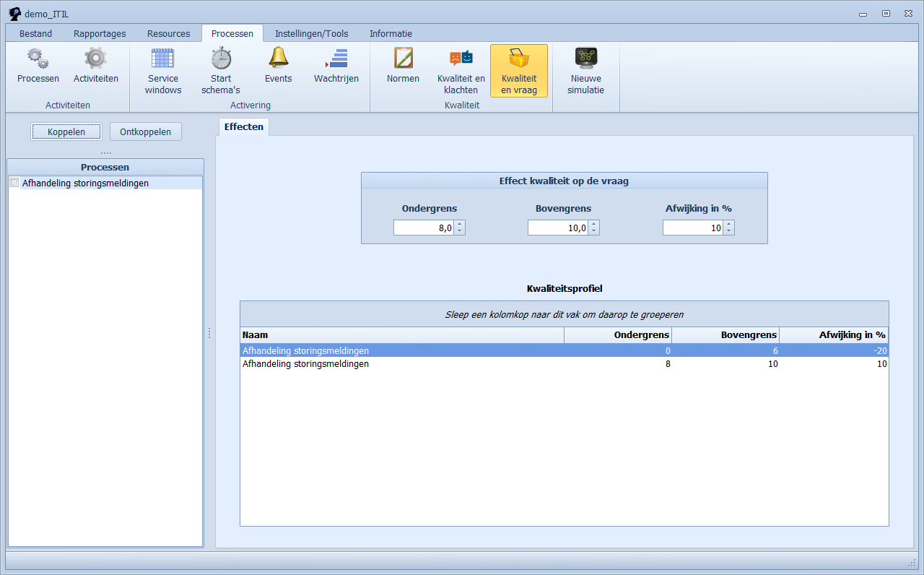Open Kwaliteit en klachten icon
This screenshot has height=575, width=924.
pos(461,58)
